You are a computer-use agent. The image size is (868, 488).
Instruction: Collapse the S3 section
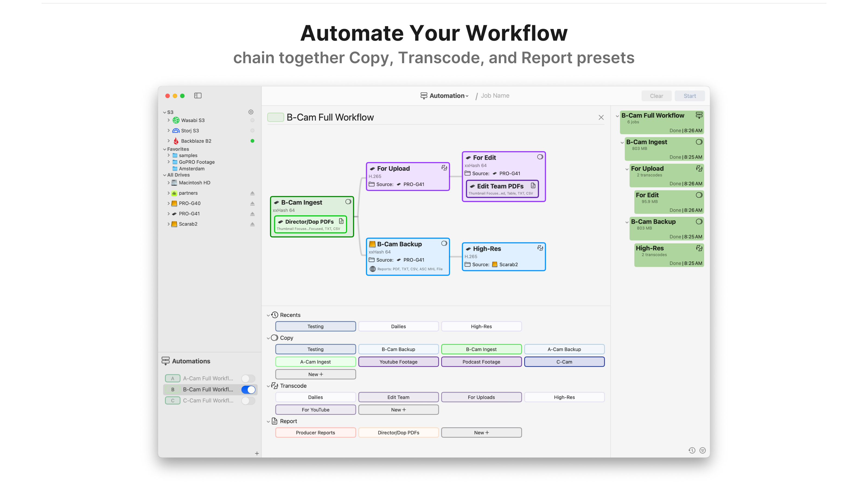tap(164, 112)
